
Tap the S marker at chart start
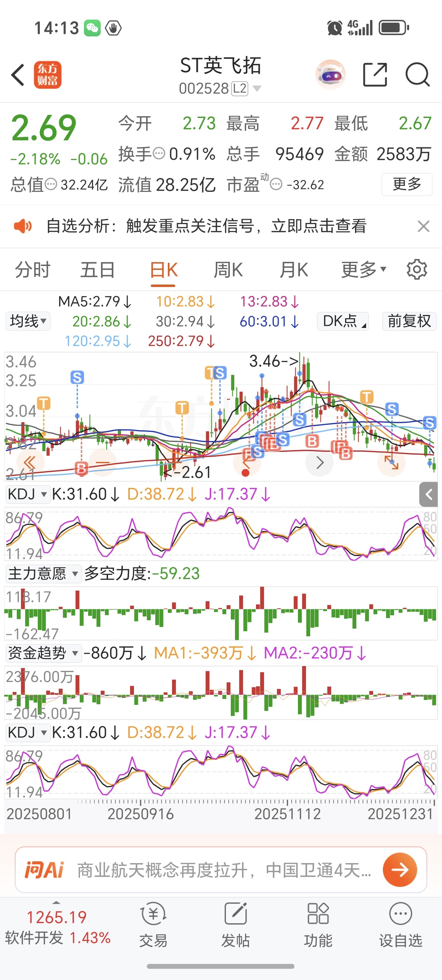click(x=77, y=377)
